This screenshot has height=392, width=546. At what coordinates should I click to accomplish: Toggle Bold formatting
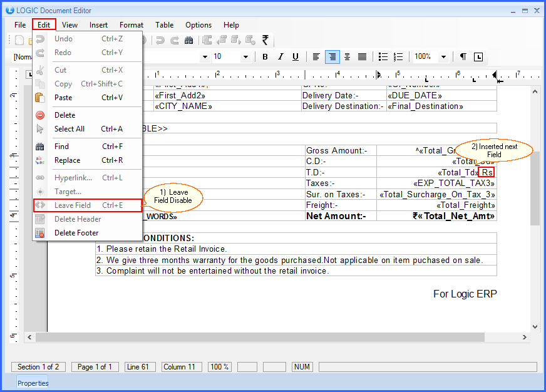(x=265, y=57)
